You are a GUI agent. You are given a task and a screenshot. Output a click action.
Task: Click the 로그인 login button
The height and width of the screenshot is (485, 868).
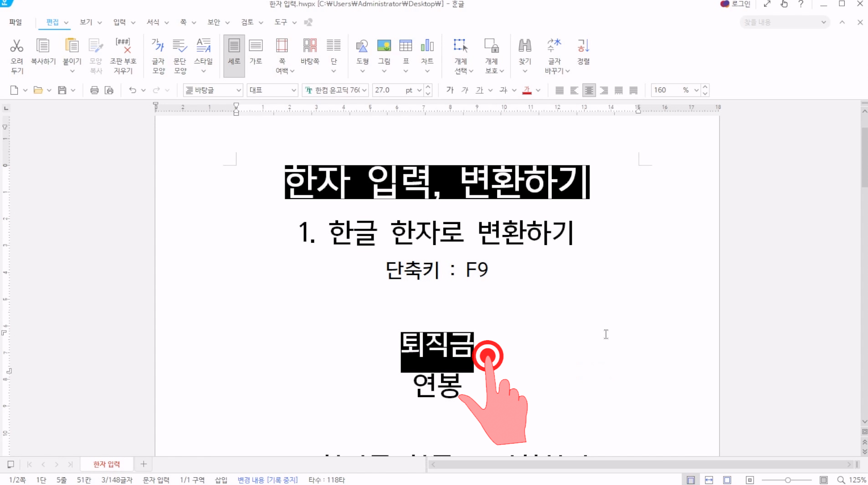click(735, 4)
